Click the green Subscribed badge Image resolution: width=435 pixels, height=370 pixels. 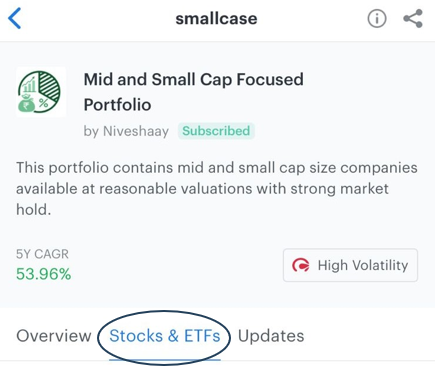[x=216, y=131]
